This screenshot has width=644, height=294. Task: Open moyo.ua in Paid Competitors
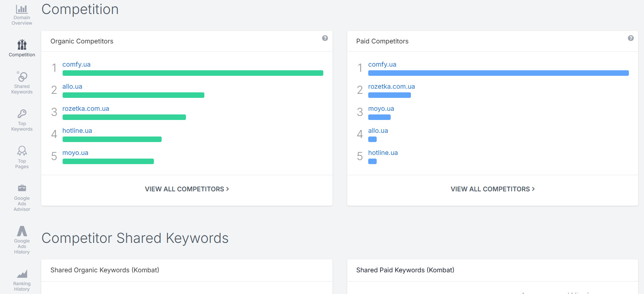(381, 109)
